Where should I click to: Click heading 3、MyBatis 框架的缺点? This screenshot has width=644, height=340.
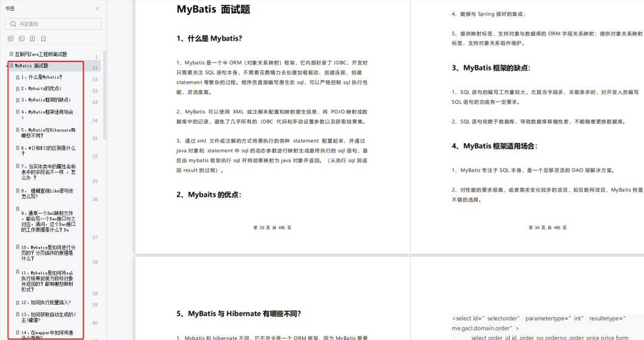point(491,68)
